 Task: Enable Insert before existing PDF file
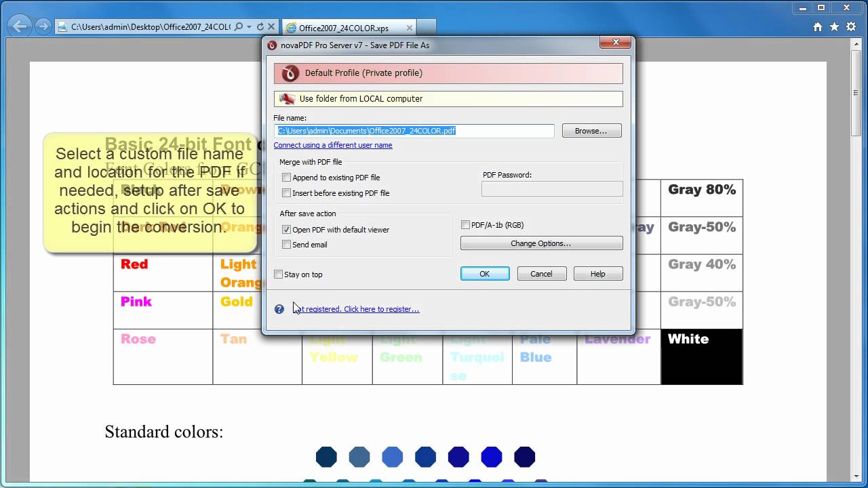pos(286,193)
